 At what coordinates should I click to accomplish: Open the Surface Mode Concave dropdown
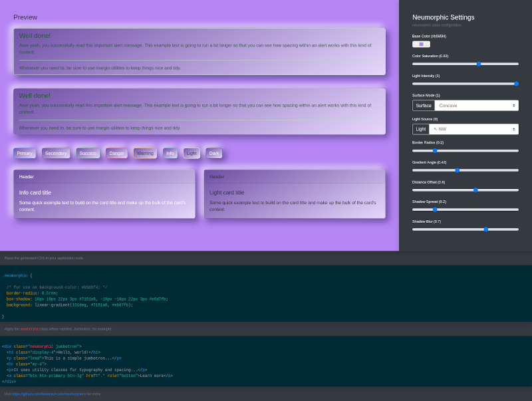(476, 105)
